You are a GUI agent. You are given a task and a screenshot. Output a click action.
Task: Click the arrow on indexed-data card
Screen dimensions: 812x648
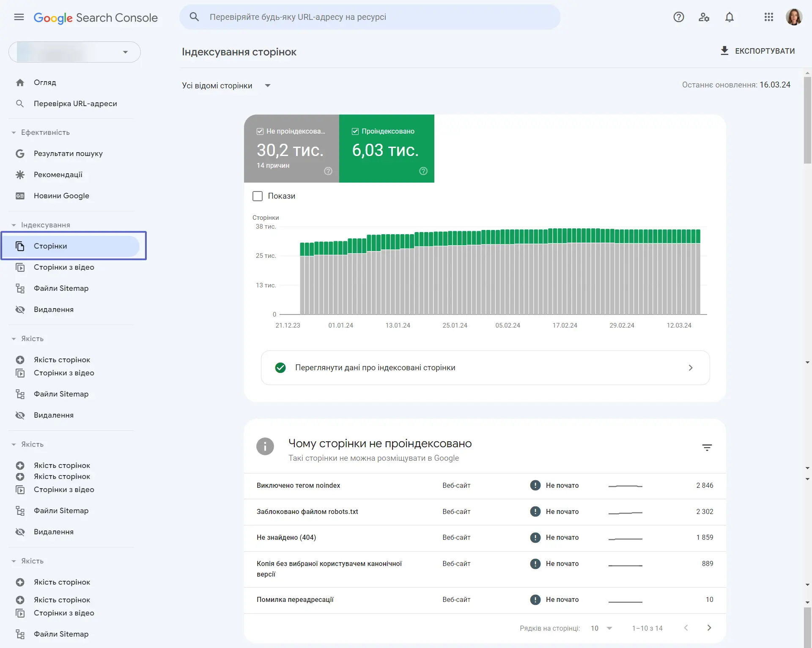click(x=691, y=368)
